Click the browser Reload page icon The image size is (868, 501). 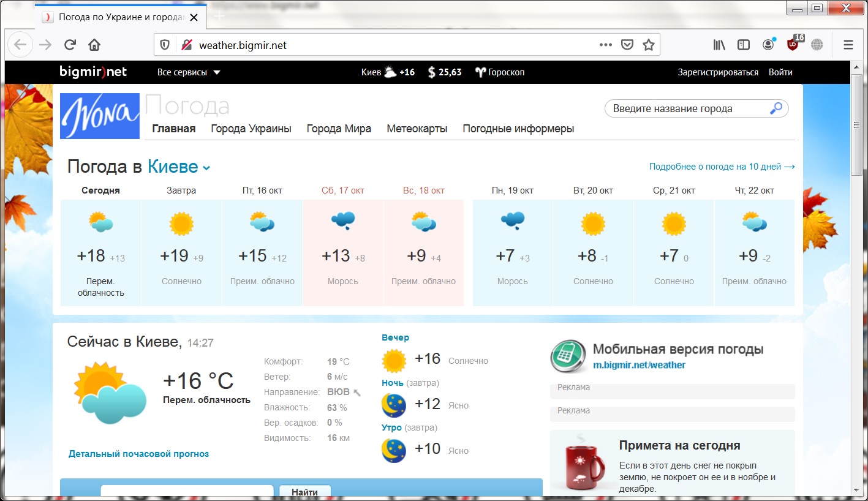(70, 45)
